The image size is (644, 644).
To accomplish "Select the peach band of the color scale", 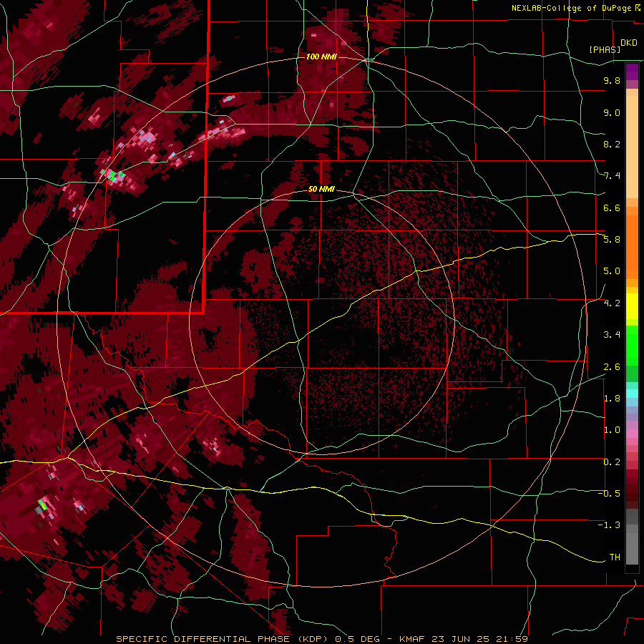I will pyautogui.click(x=632, y=144).
